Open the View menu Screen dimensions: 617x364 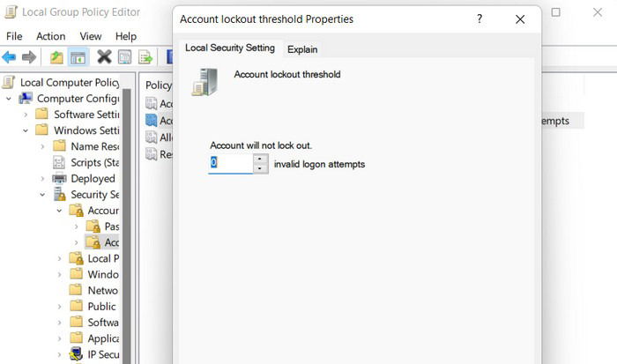[x=91, y=36]
